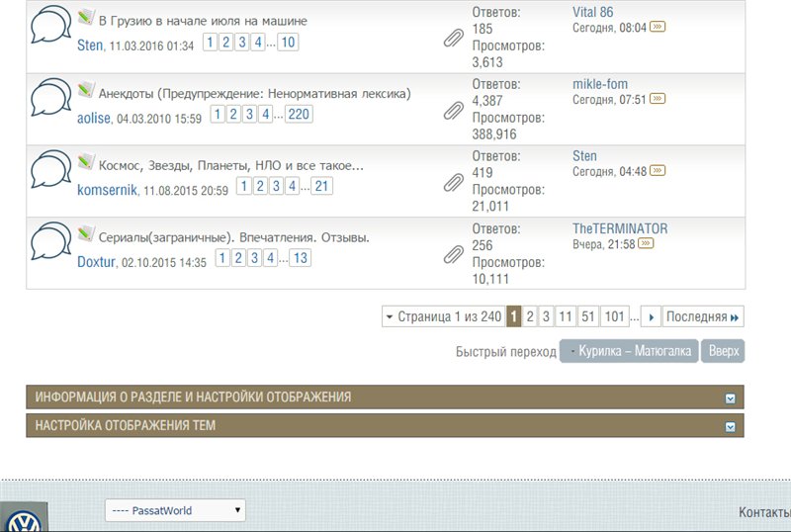Viewport: 791px width, 532px height.
Task: Go to page 1 of Сериалы thread
Action: [222, 258]
